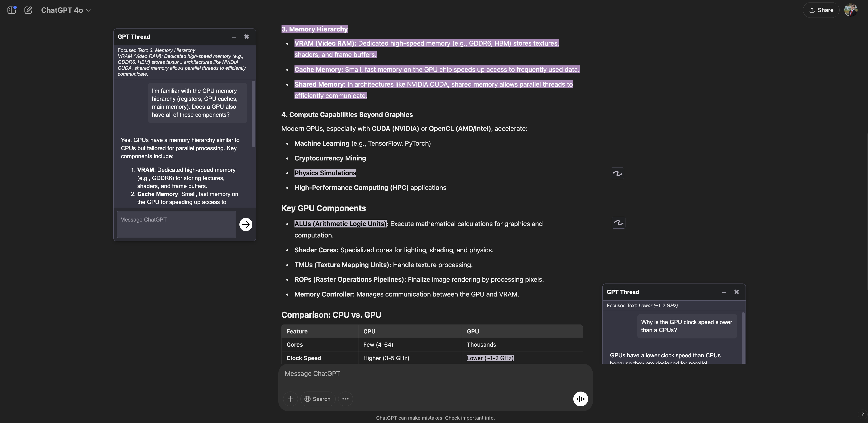This screenshot has width=868, height=423.
Task: Open the user profile avatar
Action: coord(850,10)
